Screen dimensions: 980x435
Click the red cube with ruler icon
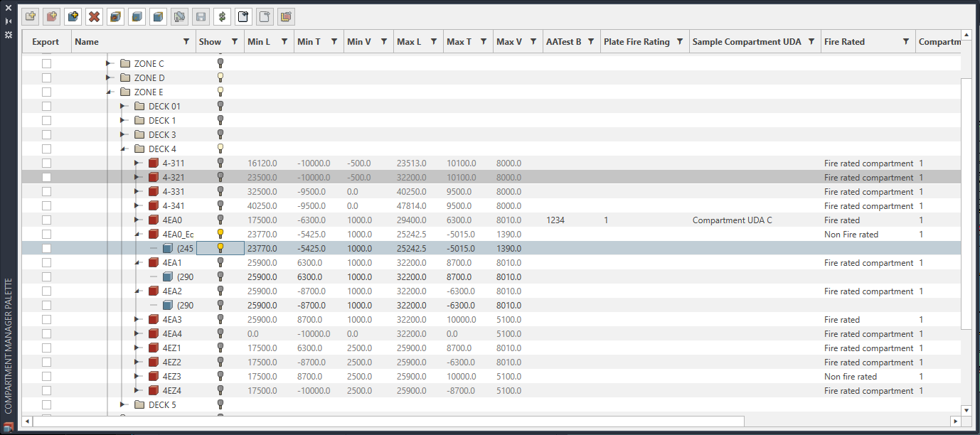point(286,16)
